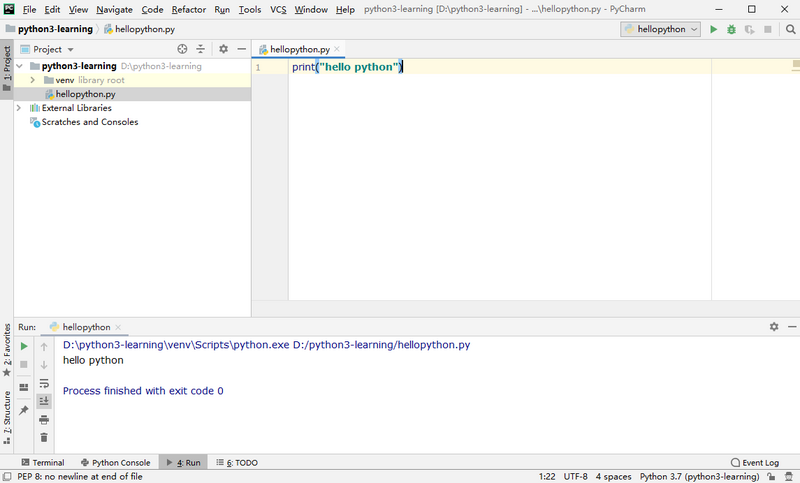Image resolution: width=800 pixels, height=483 pixels.
Task: Toggle the 7: Structure side tool window
Action: [7, 417]
